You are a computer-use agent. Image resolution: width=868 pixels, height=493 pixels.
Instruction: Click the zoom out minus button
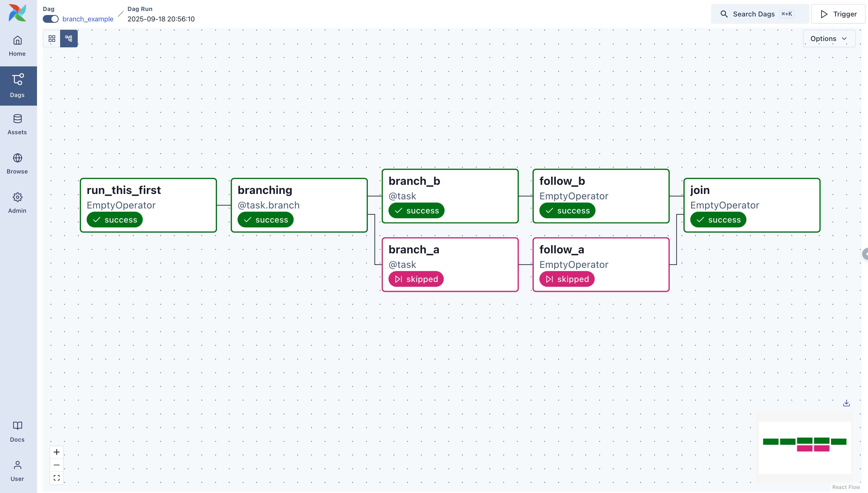pyautogui.click(x=57, y=465)
